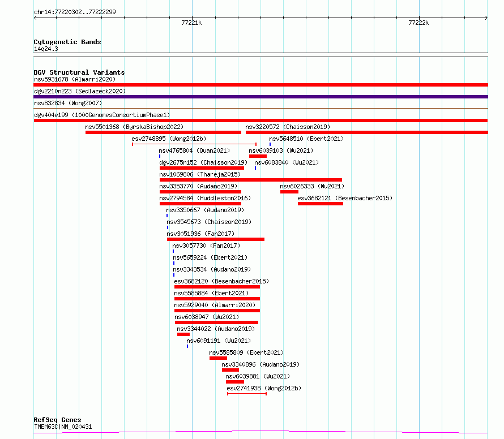
Task: Open nsv5929040 (Almarri2020) variant
Action: (215, 305)
